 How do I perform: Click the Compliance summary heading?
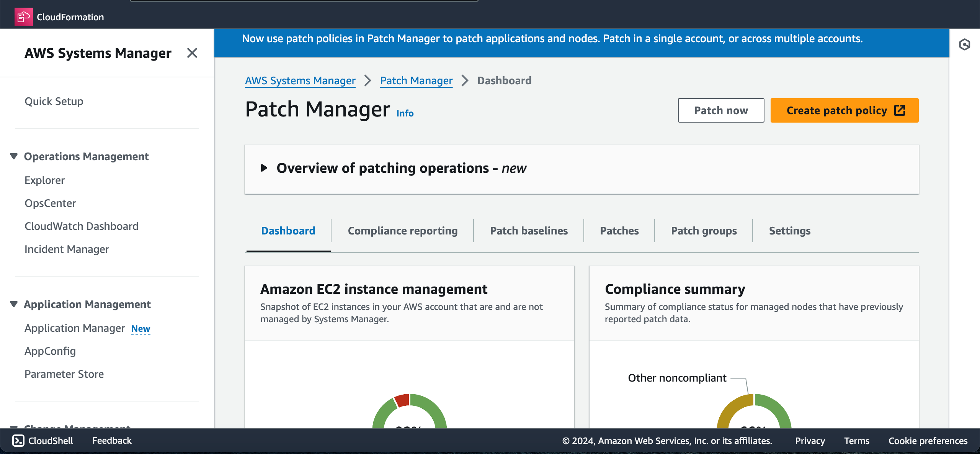coord(675,289)
